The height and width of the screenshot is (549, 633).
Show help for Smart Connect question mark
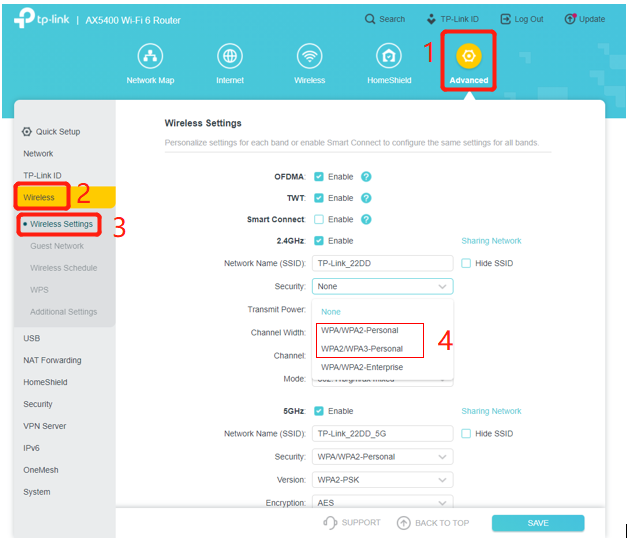(366, 220)
